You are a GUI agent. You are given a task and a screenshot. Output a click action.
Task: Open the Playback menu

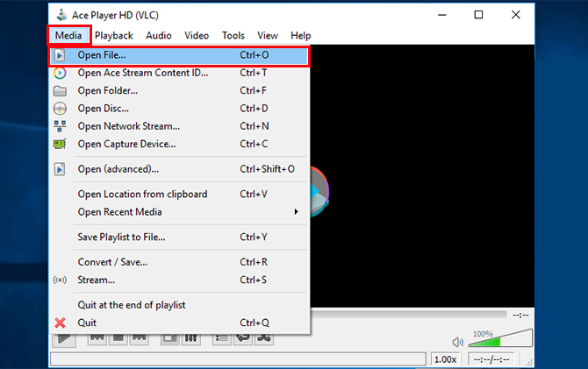(x=114, y=36)
